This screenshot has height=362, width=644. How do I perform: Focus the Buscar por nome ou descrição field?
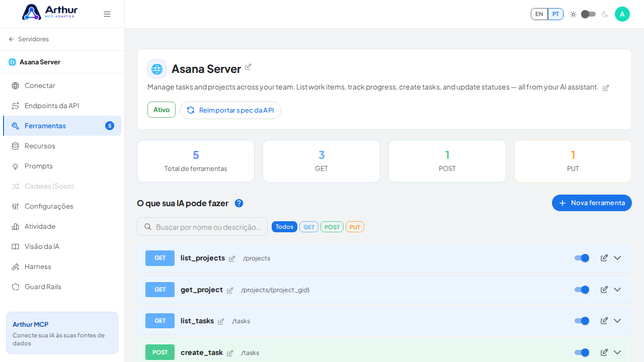pyautogui.click(x=202, y=227)
